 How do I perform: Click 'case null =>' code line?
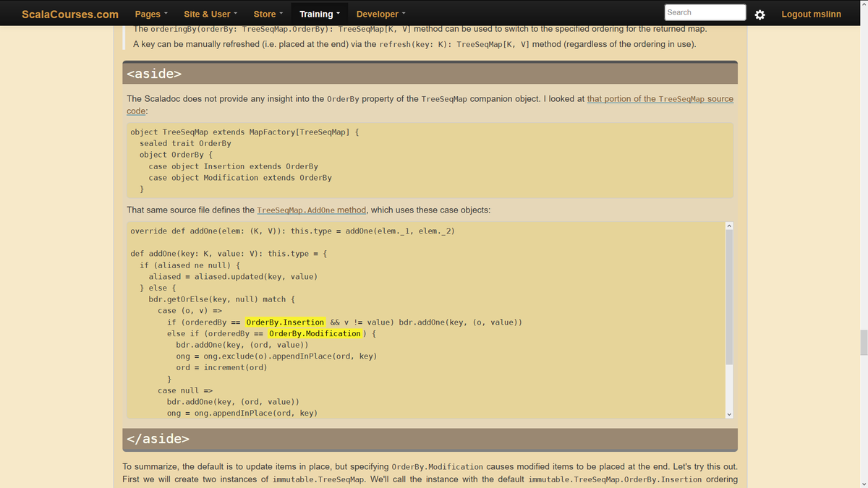[x=185, y=390]
